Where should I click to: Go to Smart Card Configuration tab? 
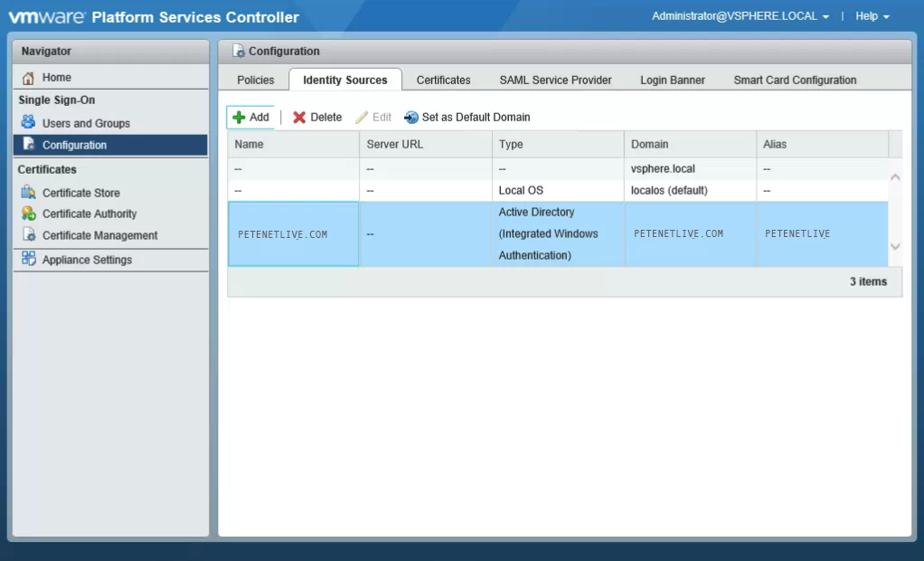point(795,81)
